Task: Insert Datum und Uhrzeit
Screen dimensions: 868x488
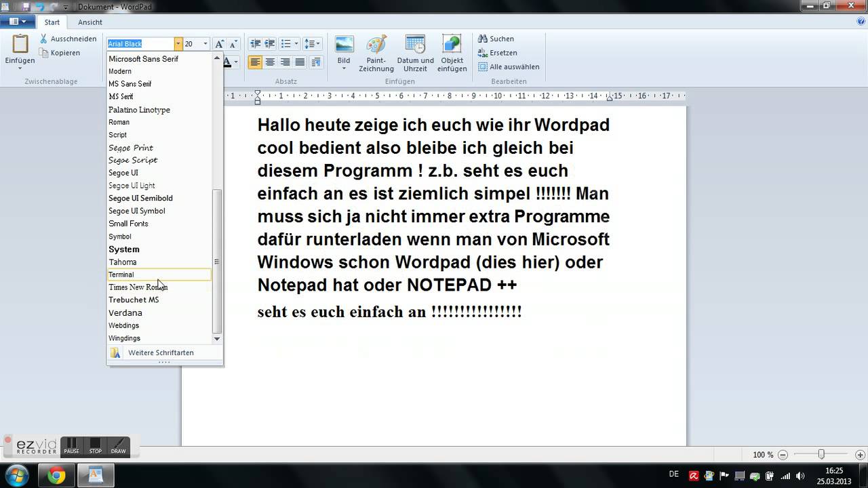Action: pos(415,54)
